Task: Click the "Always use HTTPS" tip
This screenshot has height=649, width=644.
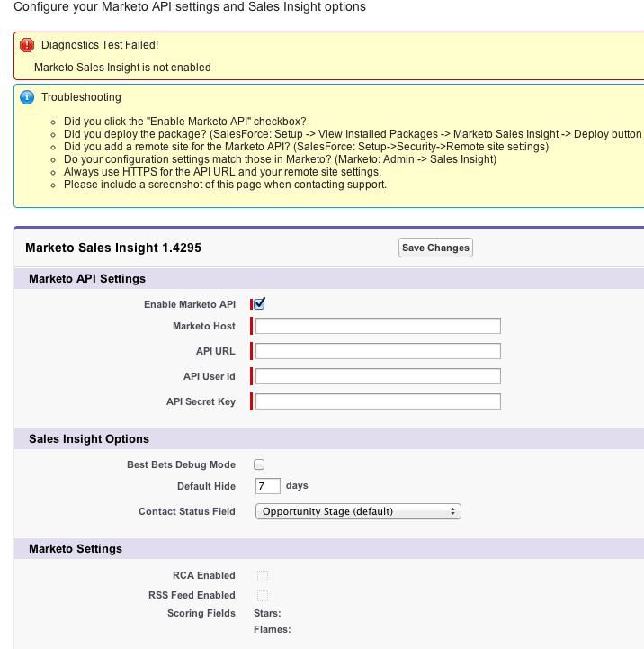Action: tap(222, 172)
